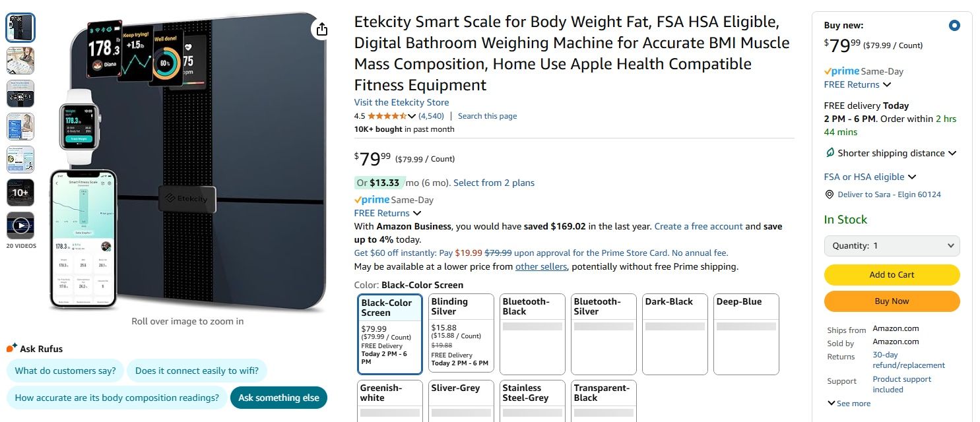Select the Dark-Black color option
This screenshot has height=422, width=980.
tap(674, 333)
